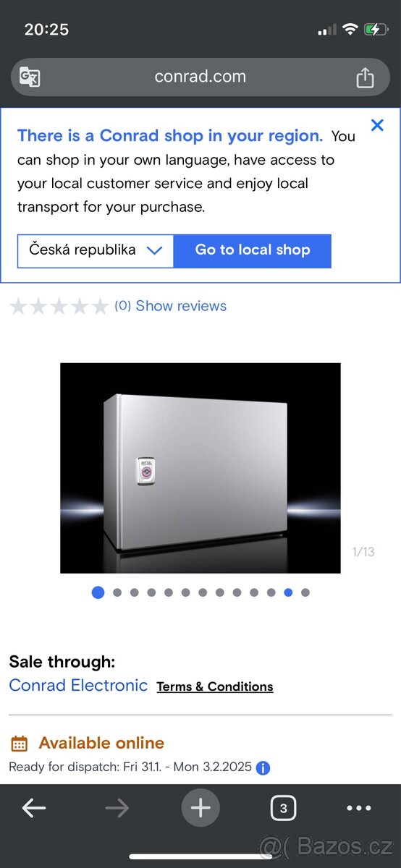Tap the Rittal enclosure product image
This screenshot has width=401, height=868.
pos(200,468)
